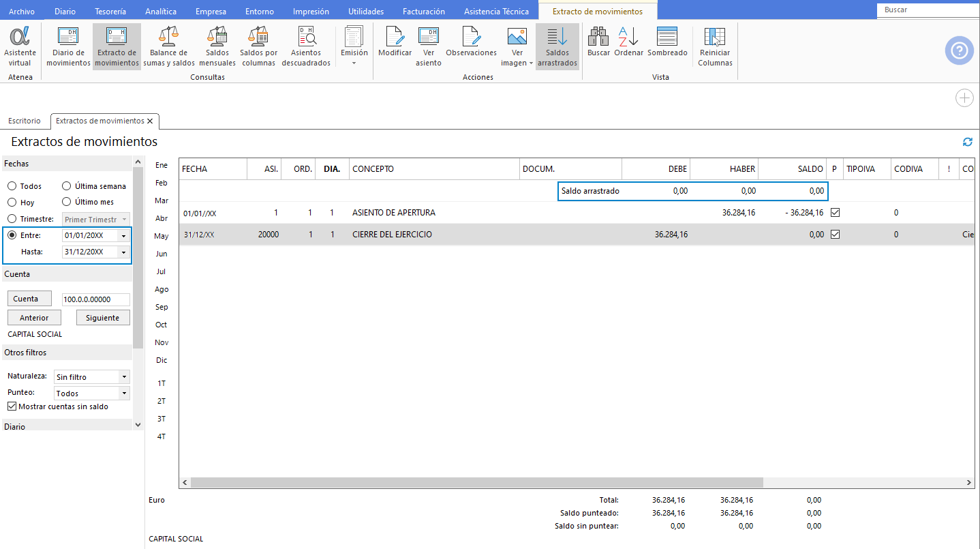Expand the Ver imagen dropdown arrow
Image resolution: width=980 pixels, height=549 pixels.
531,63
